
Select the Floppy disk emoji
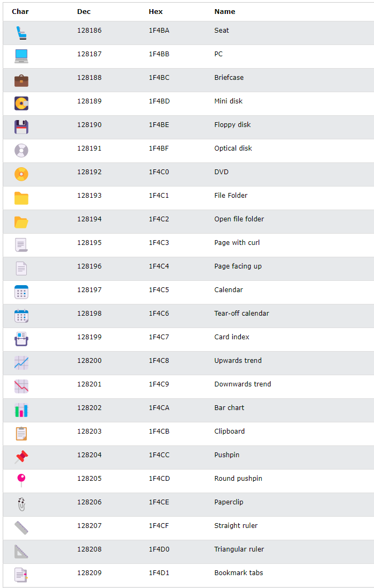[21, 127]
